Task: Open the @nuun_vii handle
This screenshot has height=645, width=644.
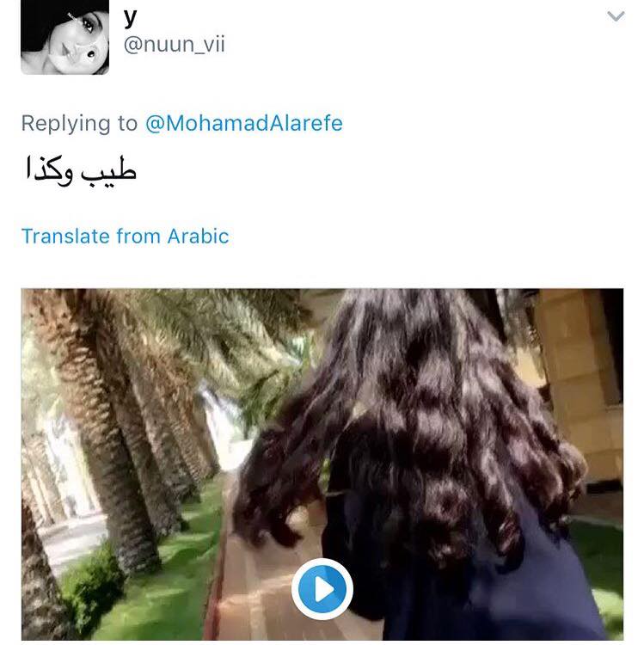Action: click(x=175, y=44)
